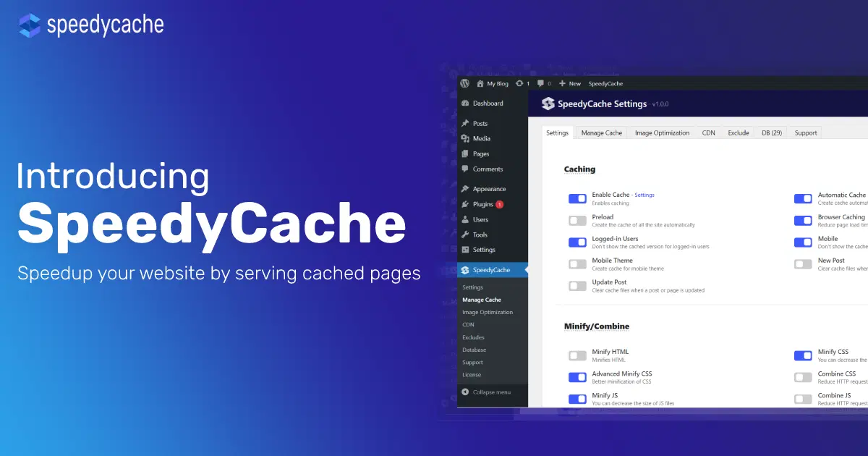Switch to the CDN tab
The height and width of the screenshot is (456, 868).
pyautogui.click(x=709, y=132)
